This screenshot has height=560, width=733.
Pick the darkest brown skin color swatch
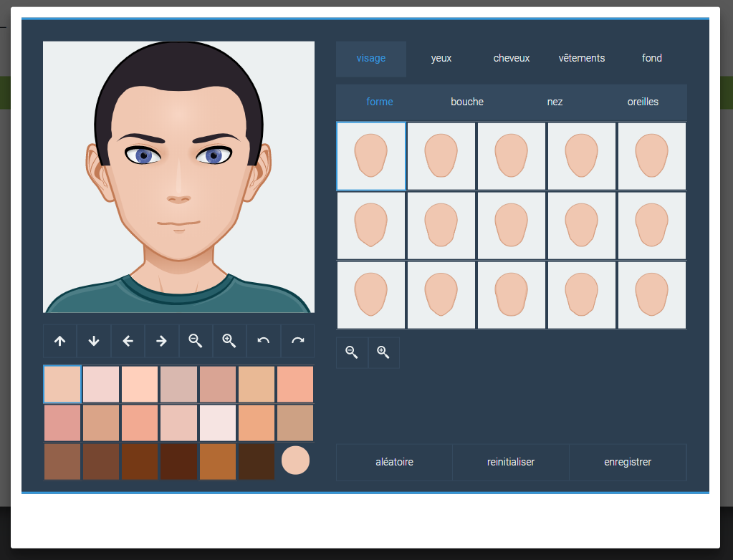(257, 462)
